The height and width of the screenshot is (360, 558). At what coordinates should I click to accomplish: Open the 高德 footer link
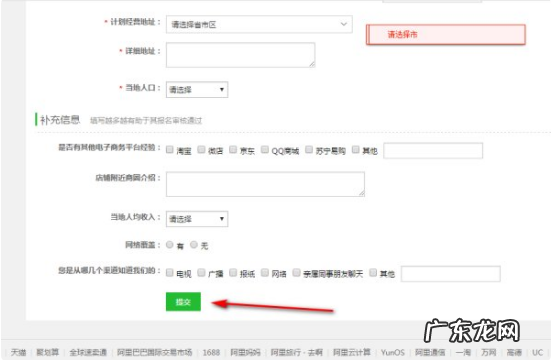pyautogui.click(x=514, y=352)
